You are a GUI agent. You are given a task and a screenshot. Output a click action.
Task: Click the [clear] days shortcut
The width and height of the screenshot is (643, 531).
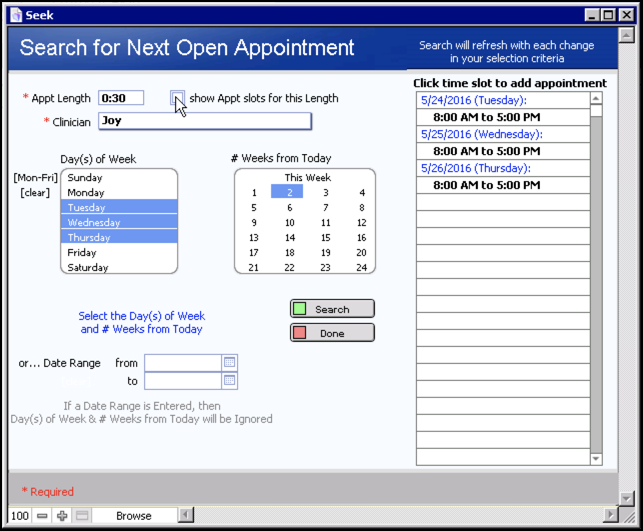pyautogui.click(x=36, y=192)
